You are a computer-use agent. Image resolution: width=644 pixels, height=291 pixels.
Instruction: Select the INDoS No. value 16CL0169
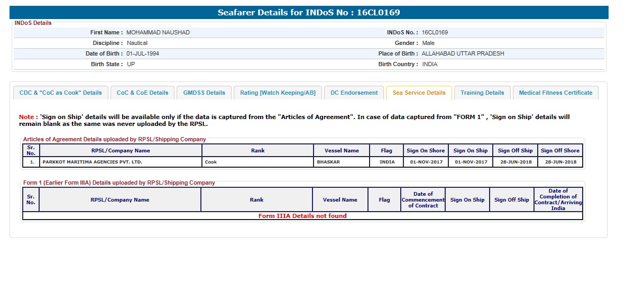point(435,33)
